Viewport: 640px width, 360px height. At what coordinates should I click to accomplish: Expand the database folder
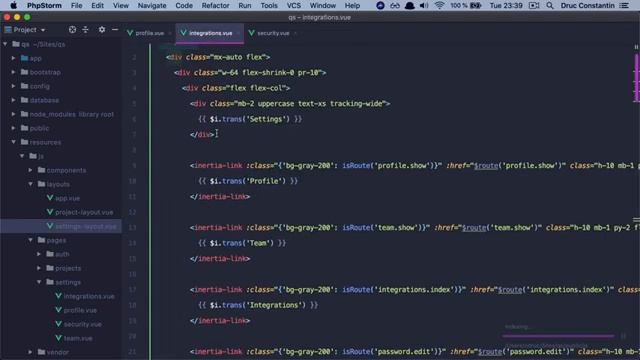coord(13,100)
